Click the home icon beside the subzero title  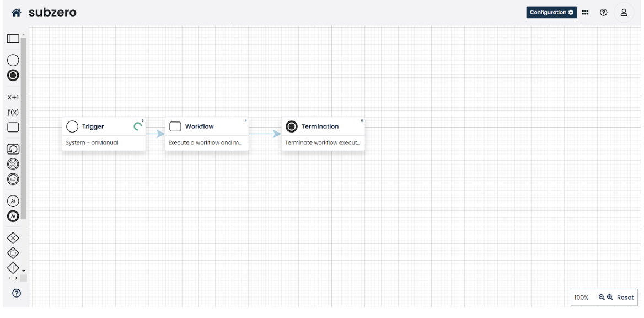tap(15, 12)
